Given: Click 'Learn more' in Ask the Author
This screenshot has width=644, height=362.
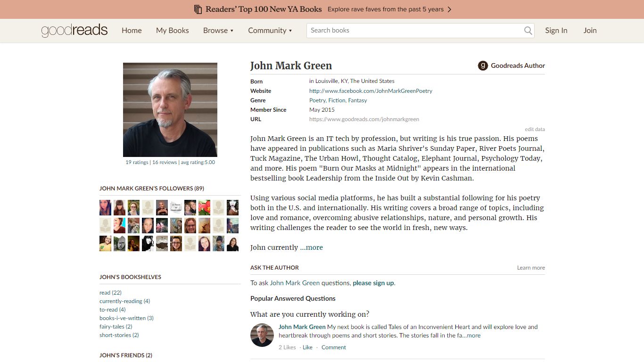Looking at the screenshot, I should coord(531,268).
